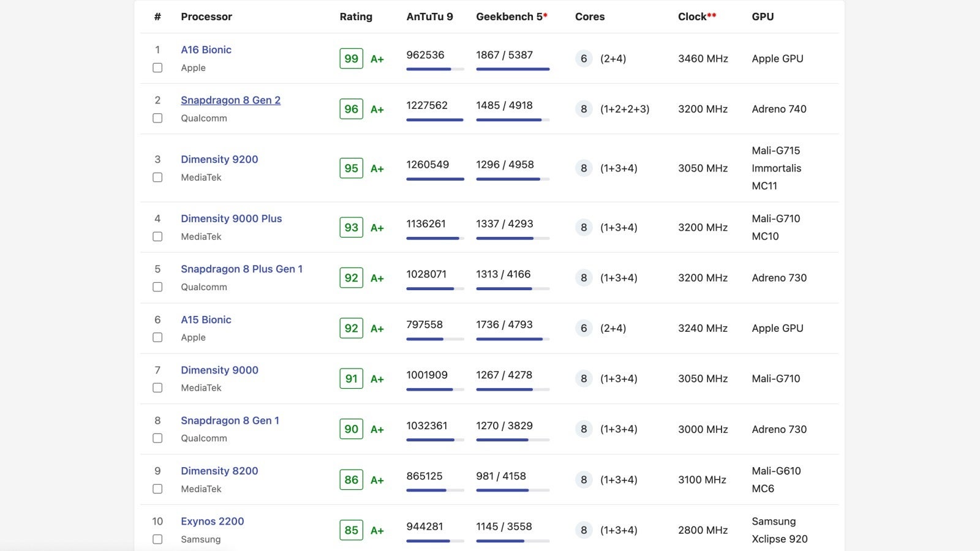
Task: View the A15 Bionic processor page
Action: coord(206,320)
